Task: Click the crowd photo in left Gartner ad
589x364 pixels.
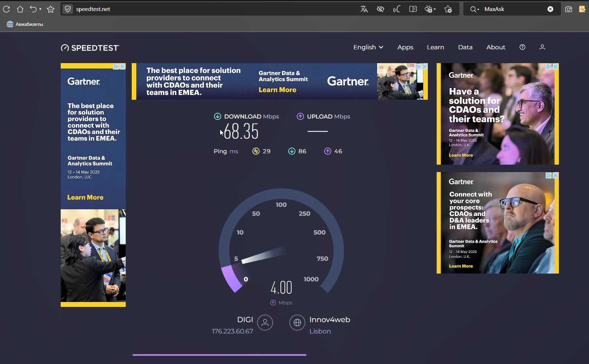Action: (x=93, y=255)
